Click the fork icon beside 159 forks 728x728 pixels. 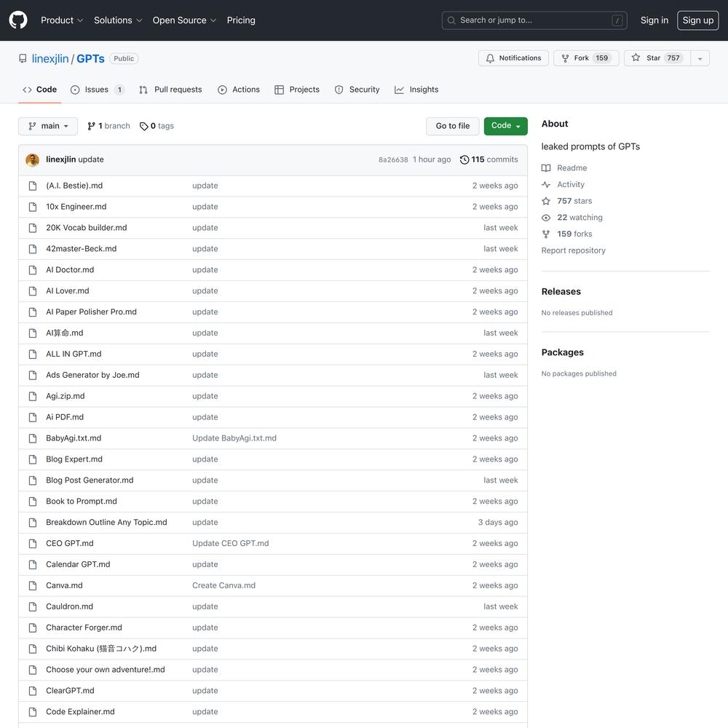click(x=546, y=234)
